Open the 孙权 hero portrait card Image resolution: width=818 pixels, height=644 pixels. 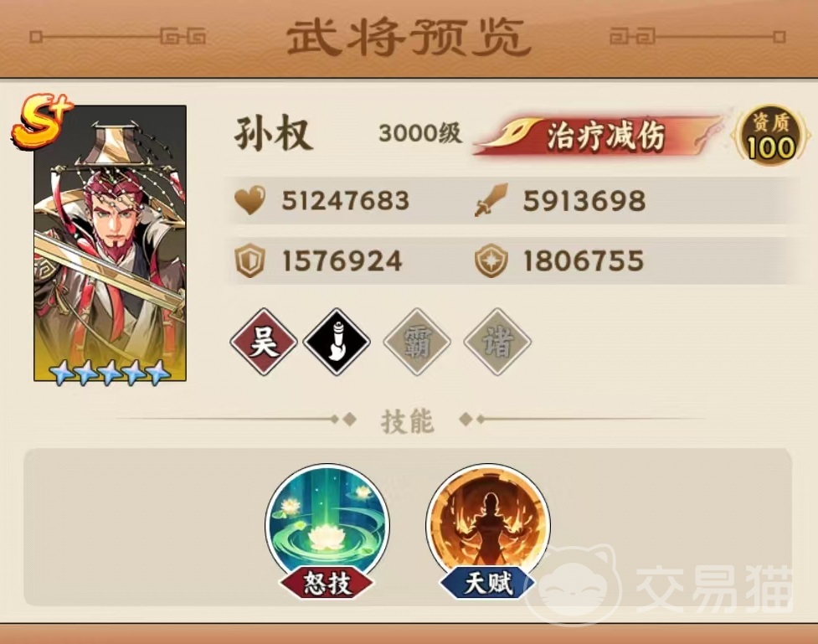110,243
